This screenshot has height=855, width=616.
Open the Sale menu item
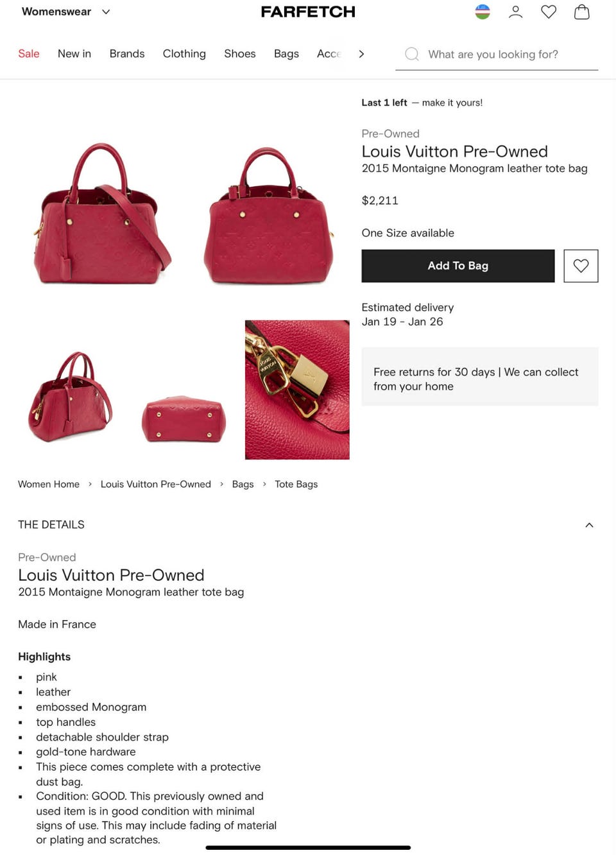(29, 54)
